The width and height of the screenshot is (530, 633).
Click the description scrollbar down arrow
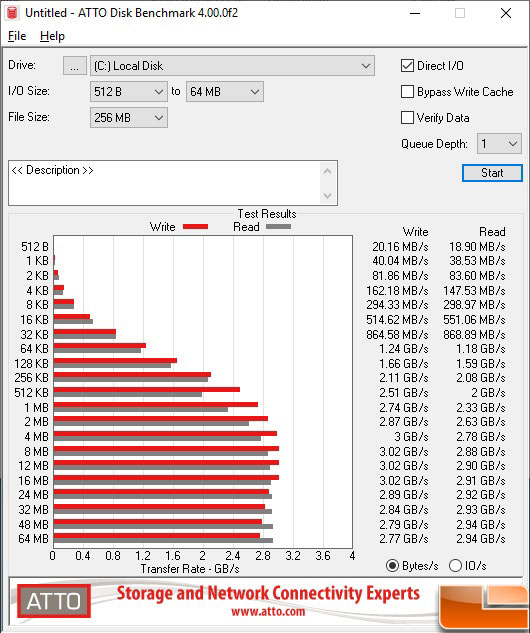pyautogui.click(x=327, y=196)
